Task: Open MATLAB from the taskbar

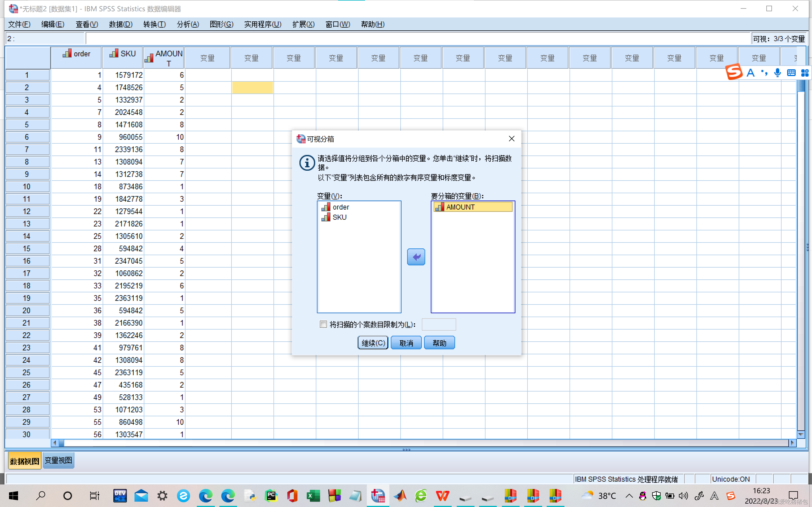Action: (400, 496)
